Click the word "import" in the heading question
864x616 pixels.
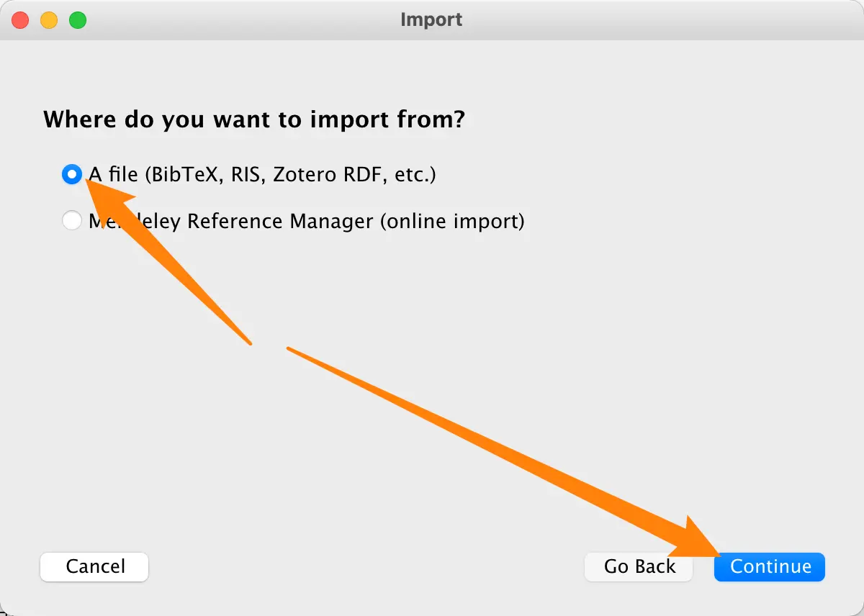pyautogui.click(x=348, y=119)
